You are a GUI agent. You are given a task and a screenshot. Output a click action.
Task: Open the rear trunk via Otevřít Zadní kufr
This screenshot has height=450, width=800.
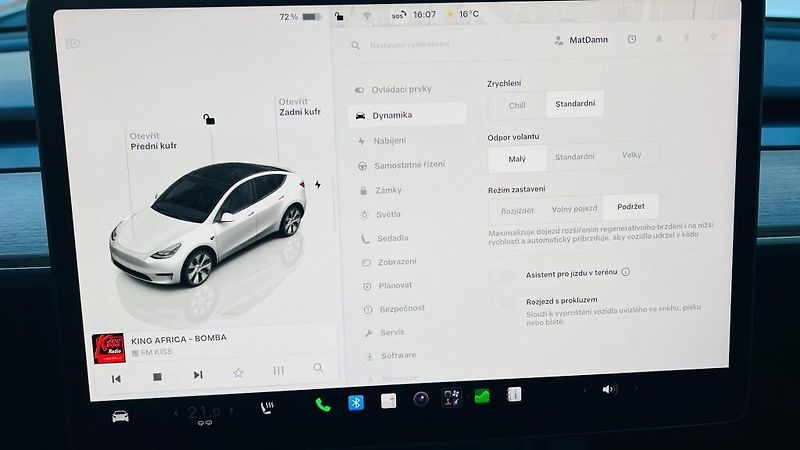[299, 107]
